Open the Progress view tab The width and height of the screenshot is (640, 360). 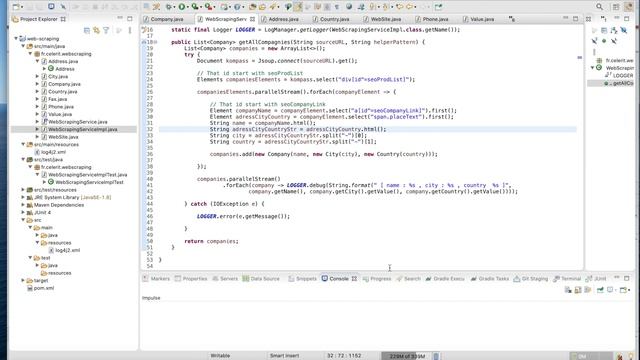point(377,279)
